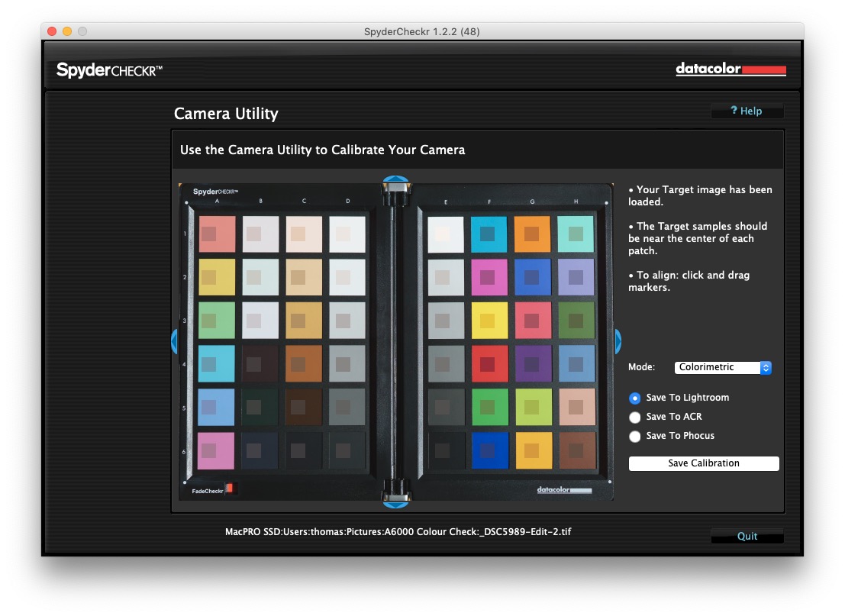The width and height of the screenshot is (845, 616).
Task: Click the G2 blue patch
Action: 533,277
